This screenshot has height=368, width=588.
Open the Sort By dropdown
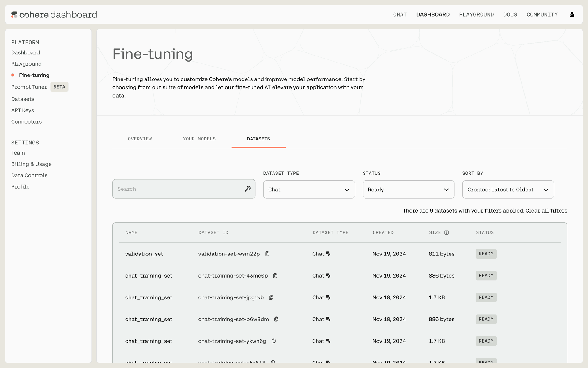tap(508, 190)
